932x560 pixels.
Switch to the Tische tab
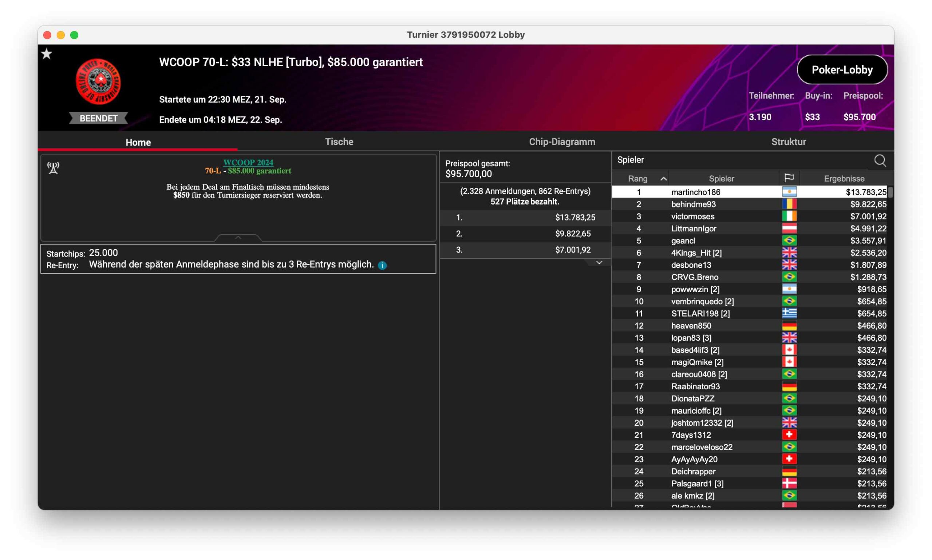click(x=339, y=142)
